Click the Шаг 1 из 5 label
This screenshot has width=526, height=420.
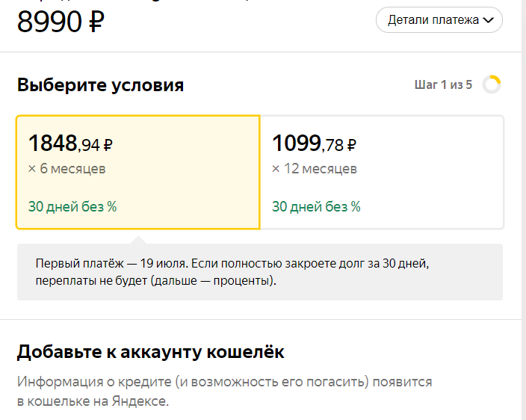pos(443,85)
